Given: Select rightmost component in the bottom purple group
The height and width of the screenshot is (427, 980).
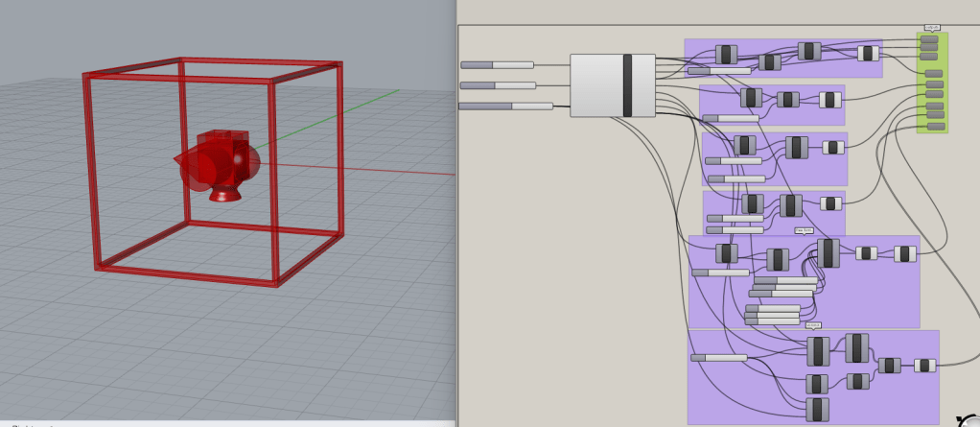Looking at the screenshot, I should tap(924, 366).
